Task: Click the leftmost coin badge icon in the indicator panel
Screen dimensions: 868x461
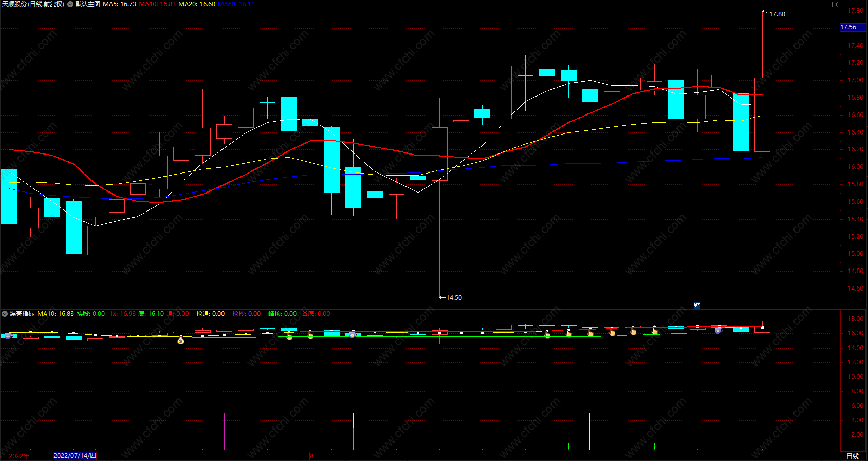Action: coord(8,336)
